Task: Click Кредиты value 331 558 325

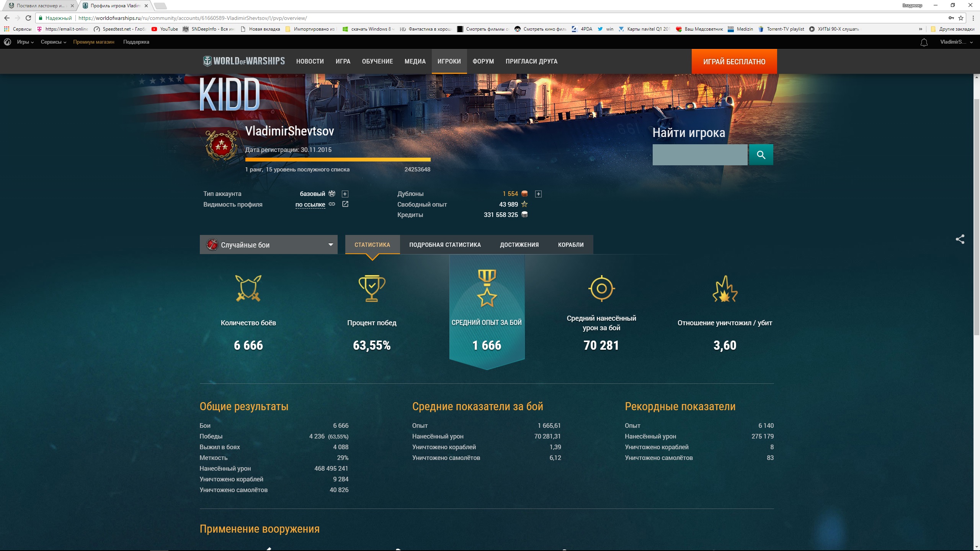Action: pos(501,215)
